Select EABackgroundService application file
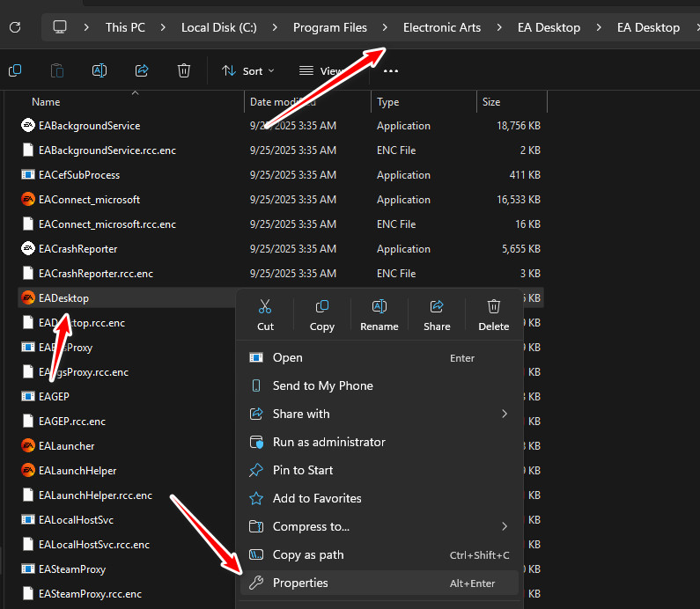Screen dimensions: 700x609 (x=89, y=126)
